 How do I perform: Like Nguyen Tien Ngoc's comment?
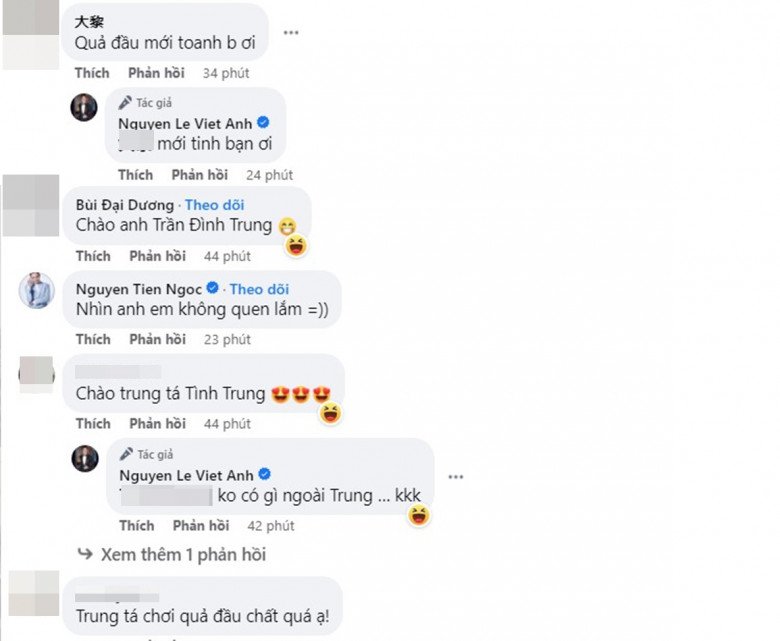[x=93, y=339]
